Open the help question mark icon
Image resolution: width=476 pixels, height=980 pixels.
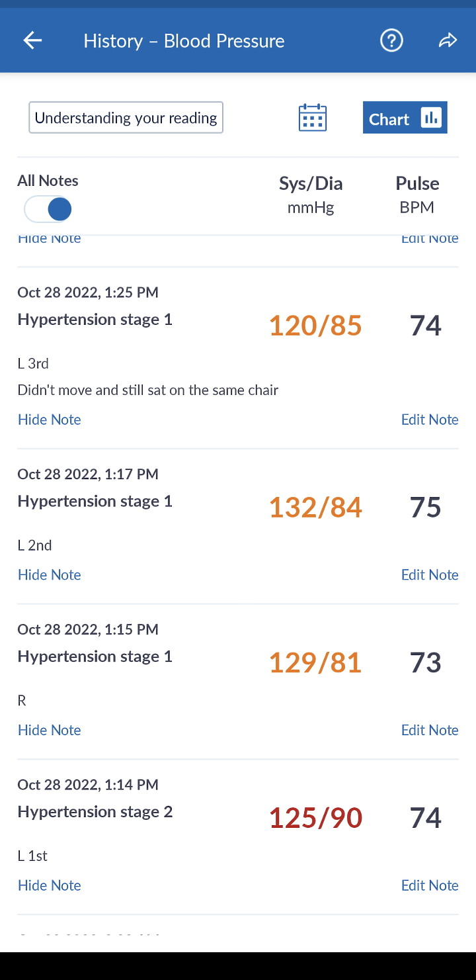coord(391,40)
